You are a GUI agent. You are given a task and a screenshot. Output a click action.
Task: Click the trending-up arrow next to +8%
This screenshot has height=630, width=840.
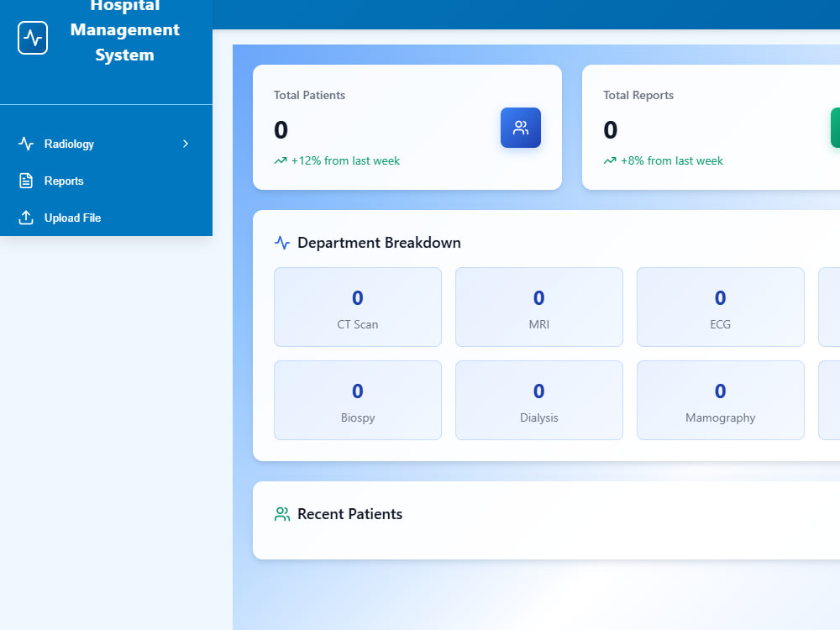point(610,160)
